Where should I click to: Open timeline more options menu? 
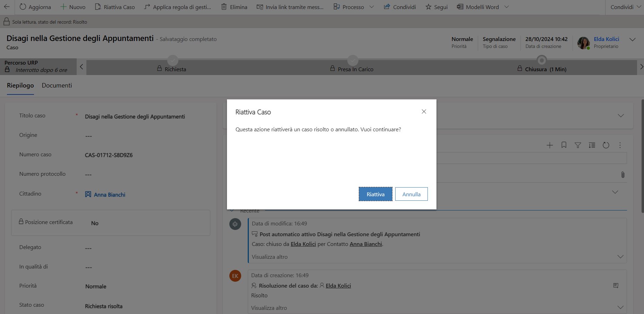coord(620,145)
